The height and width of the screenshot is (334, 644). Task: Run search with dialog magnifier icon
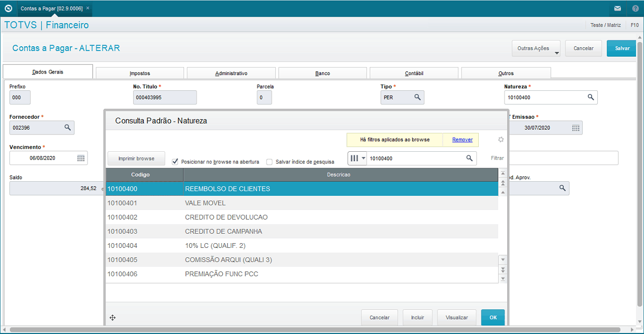tap(469, 158)
